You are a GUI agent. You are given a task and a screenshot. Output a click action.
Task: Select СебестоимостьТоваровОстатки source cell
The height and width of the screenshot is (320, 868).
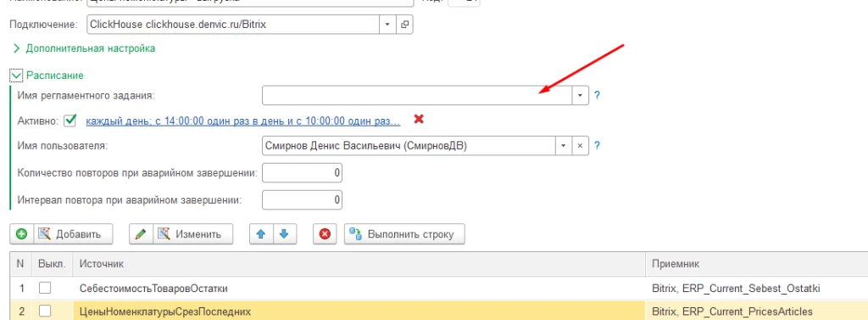[359, 288]
